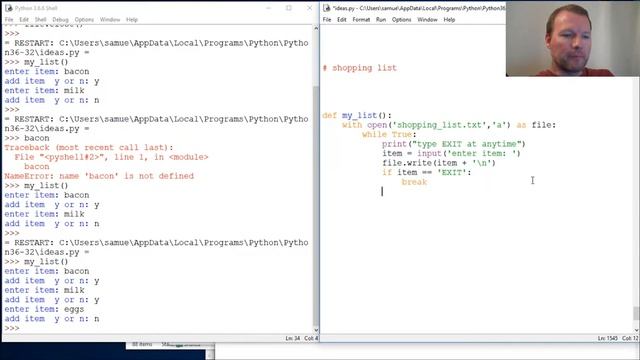Click the editor scrollbar down arrow
Image resolution: width=640 pixels, height=360 pixels.
pos(636,330)
